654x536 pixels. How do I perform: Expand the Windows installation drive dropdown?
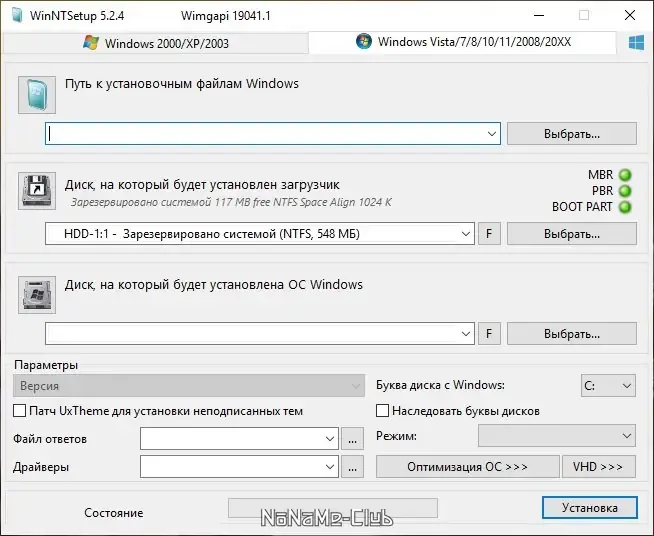click(465, 334)
